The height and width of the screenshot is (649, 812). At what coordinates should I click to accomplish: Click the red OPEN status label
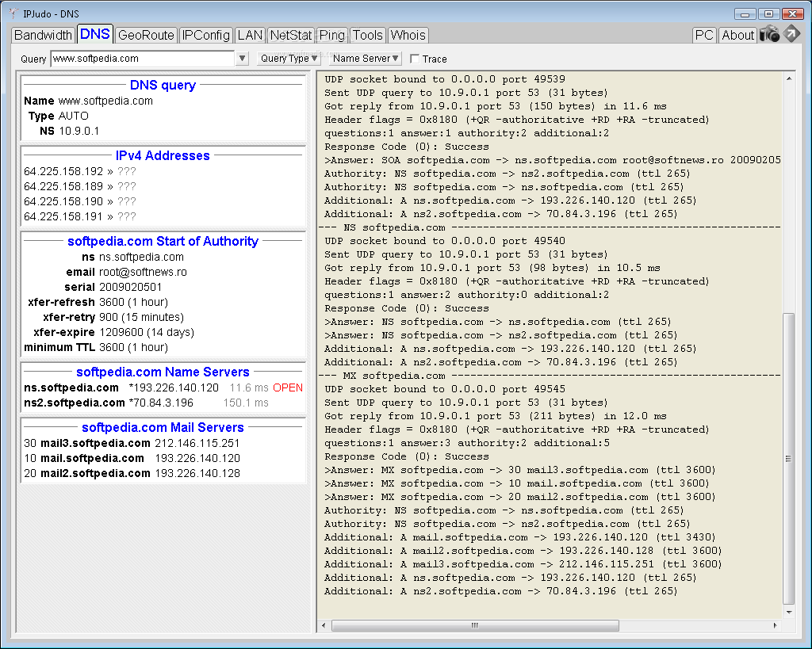click(288, 387)
